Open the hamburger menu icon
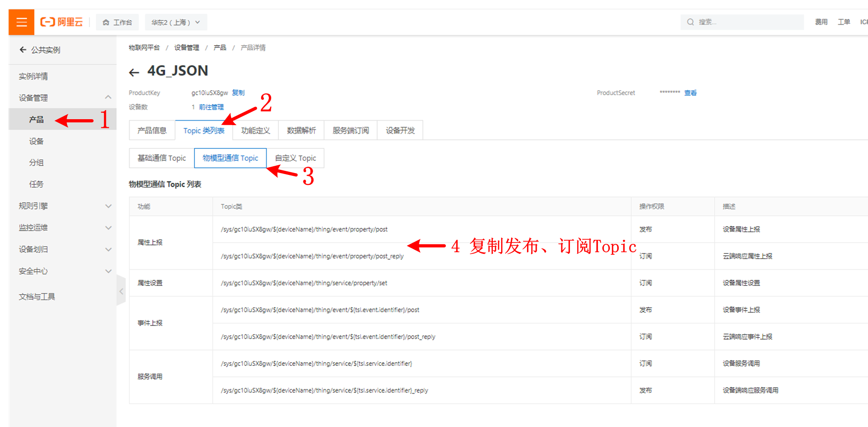 (21, 22)
